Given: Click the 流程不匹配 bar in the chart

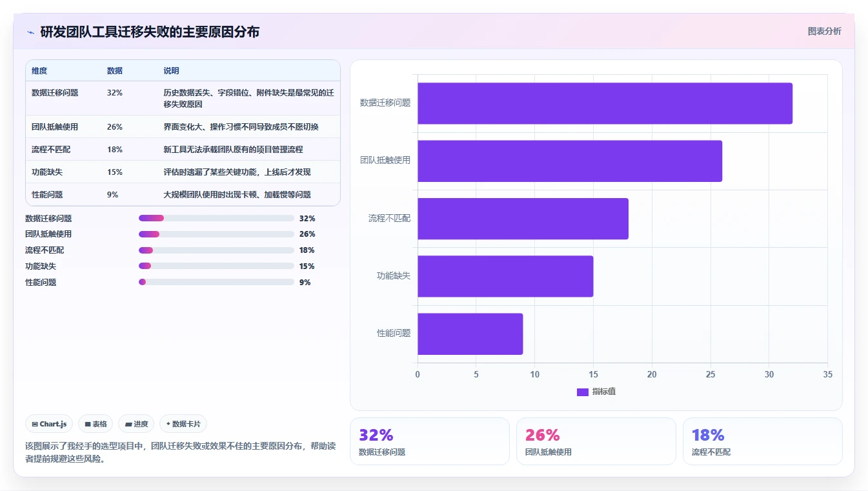Looking at the screenshot, I should pos(523,219).
